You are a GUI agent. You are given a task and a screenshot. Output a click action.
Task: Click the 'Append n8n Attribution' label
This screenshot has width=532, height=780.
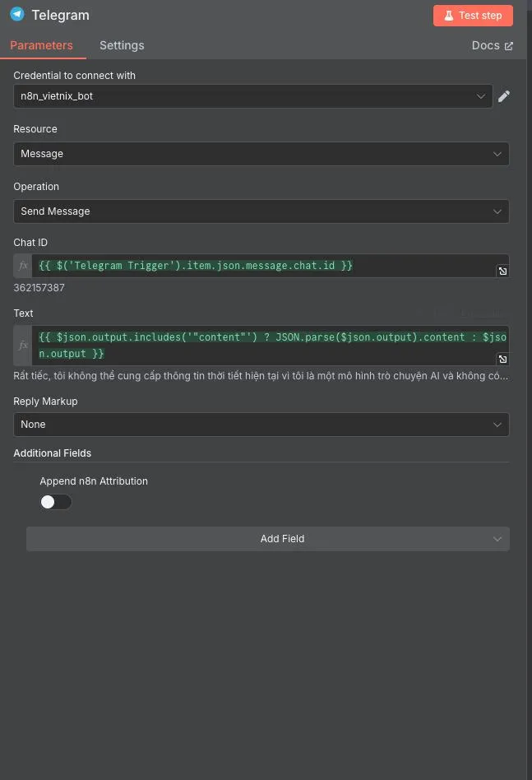pyautogui.click(x=94, y=481)
